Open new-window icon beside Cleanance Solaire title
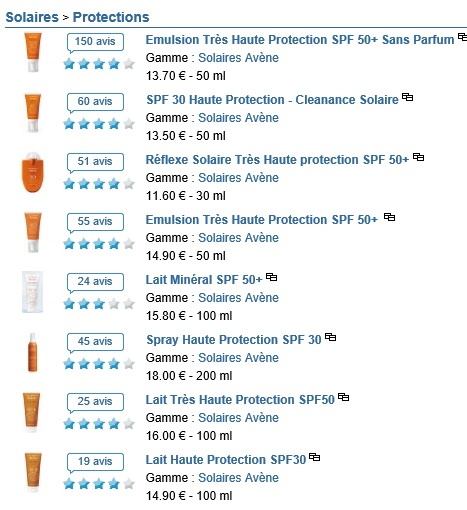Viewport: 467px width, 510px height. 407,97
